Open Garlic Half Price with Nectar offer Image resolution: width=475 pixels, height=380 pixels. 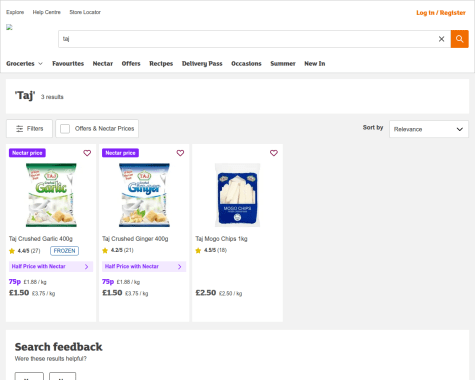(x=51, y=267)
